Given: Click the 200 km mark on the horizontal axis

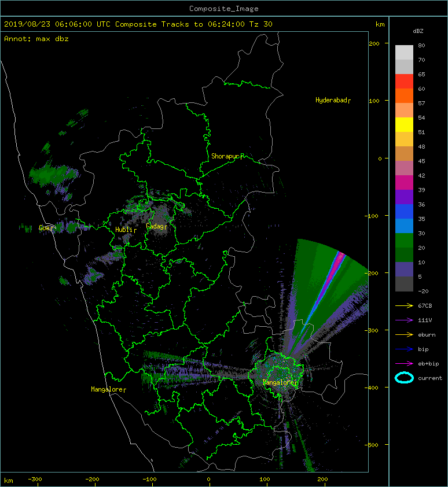Looking at the screenshot, I should click(x=323, y=479).
